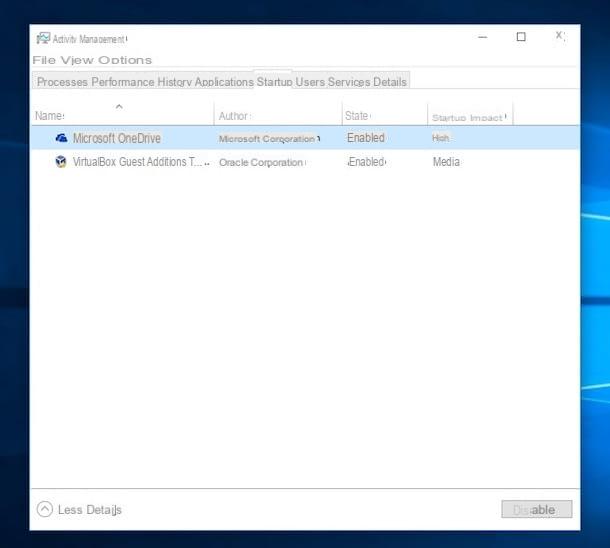The image size is (610, 548).
Task: Click the Less Details label
Action: [90, 509]
